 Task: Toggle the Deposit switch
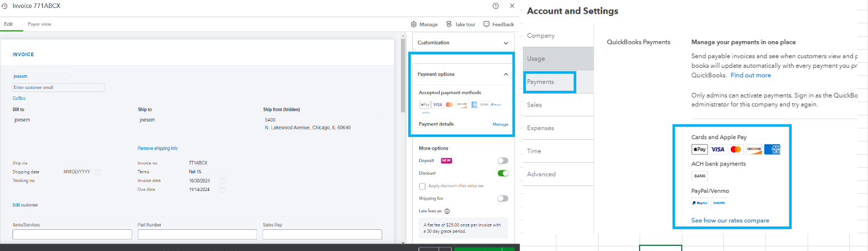503,161
